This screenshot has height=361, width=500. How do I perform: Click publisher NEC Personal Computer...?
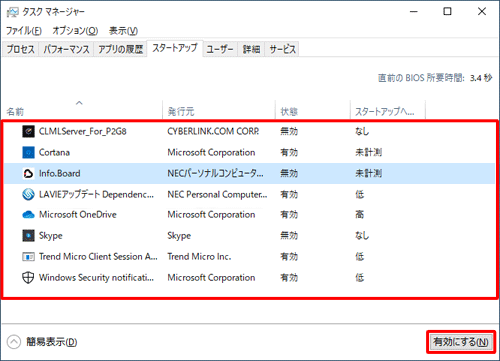coord(217,194)
